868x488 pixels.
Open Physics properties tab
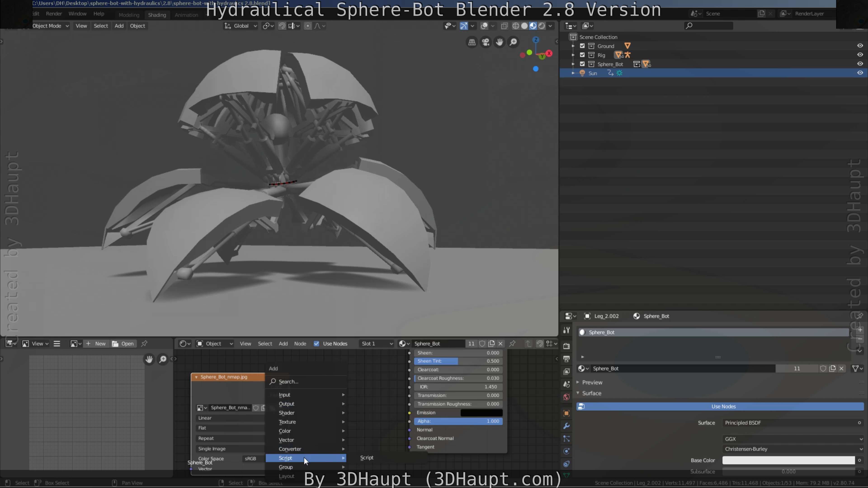click(x=566, y=451)
